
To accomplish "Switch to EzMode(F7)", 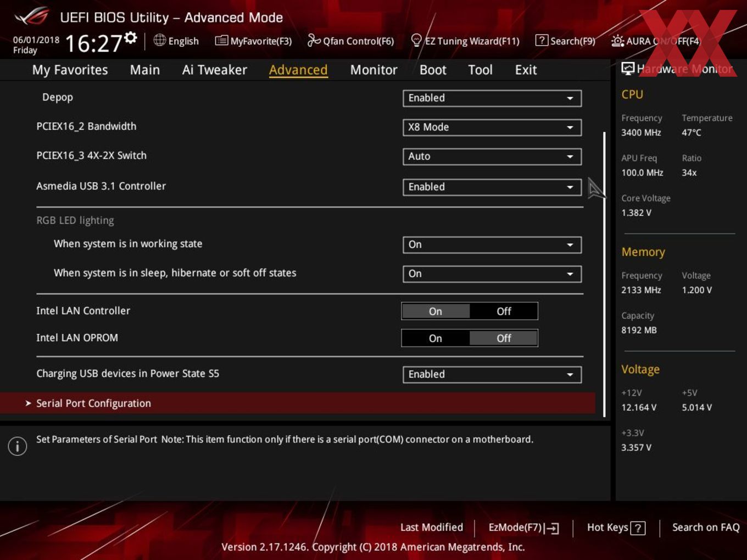I will (x=523, y=528).
